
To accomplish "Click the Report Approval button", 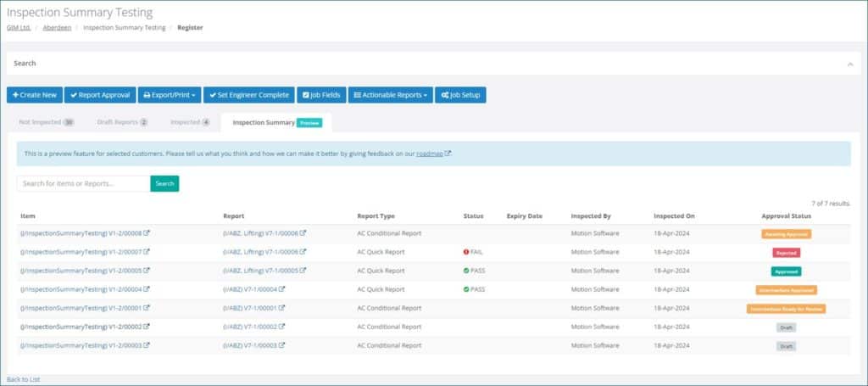I will 100,95.
